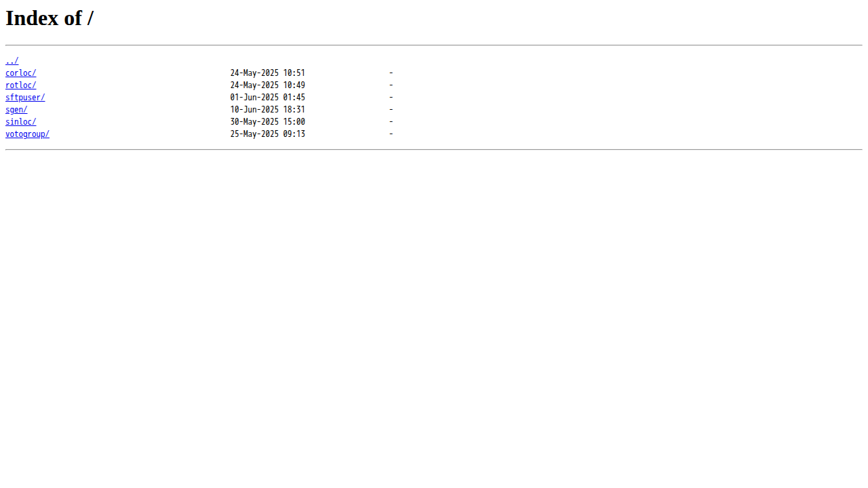Click the size dash in sftpuser row
The image size is (868, 488).
(x=391, y=98)
